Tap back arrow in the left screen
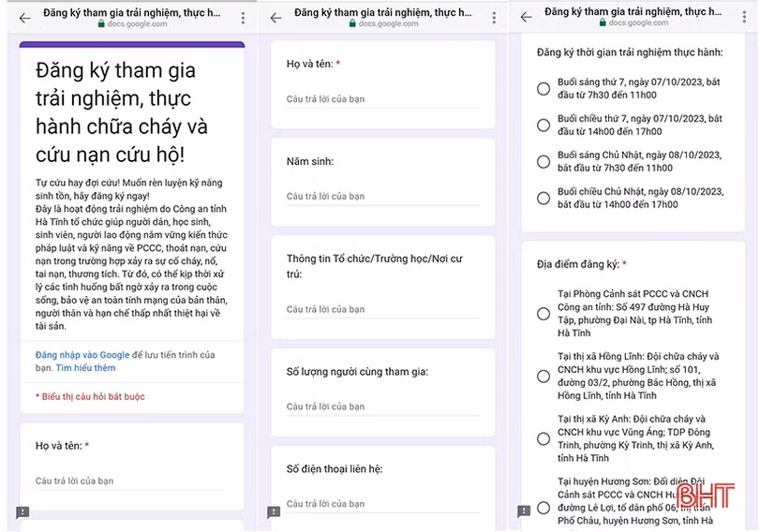759x532 pixels. [x=24, y=18]
